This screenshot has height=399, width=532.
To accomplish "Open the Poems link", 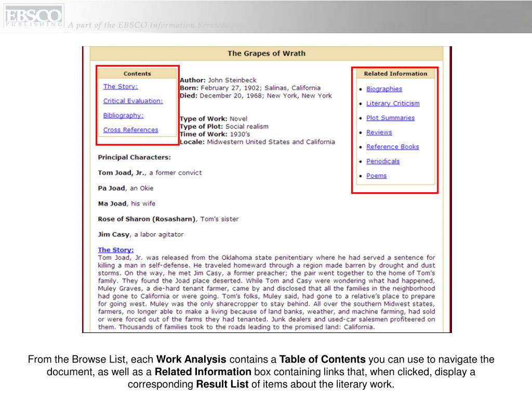I will [376, 176].
